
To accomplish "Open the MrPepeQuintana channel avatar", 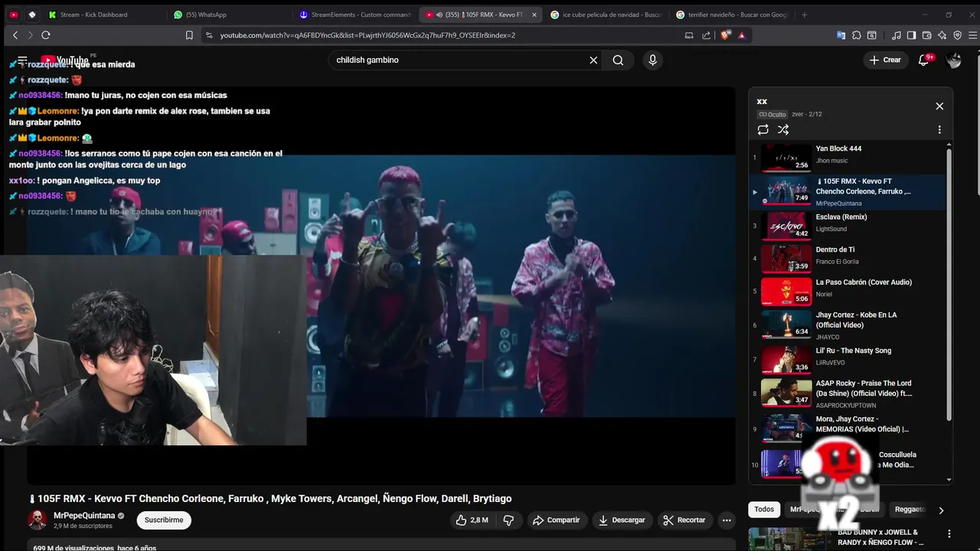I will pyautogui.click(x=37, y=520).
